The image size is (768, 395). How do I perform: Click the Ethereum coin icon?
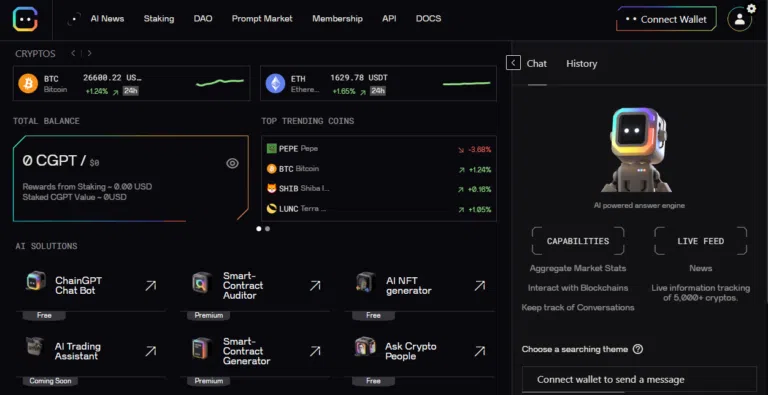(x=275, y=83)
